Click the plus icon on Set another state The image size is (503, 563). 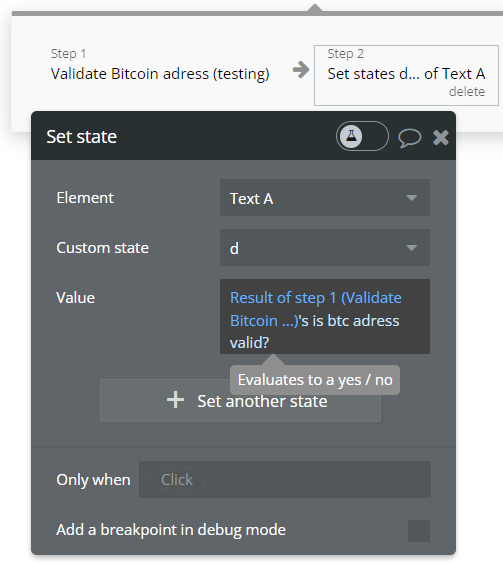tap(175, 400)
